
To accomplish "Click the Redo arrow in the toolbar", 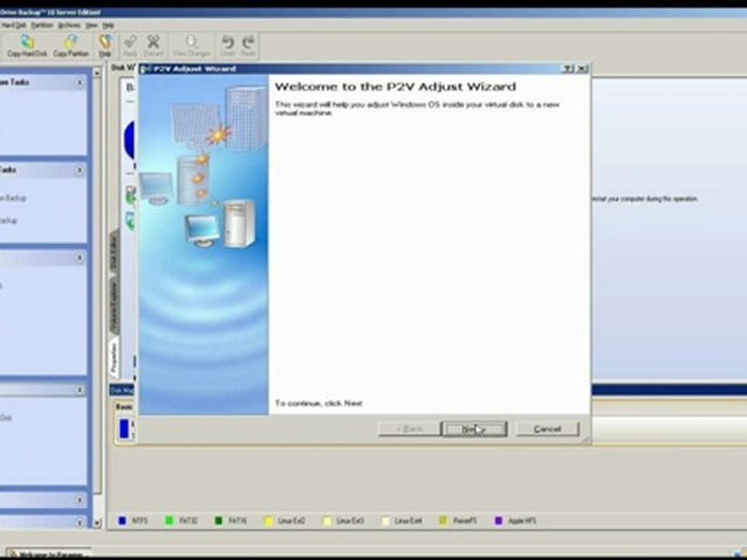I will [x=248, y=46].
